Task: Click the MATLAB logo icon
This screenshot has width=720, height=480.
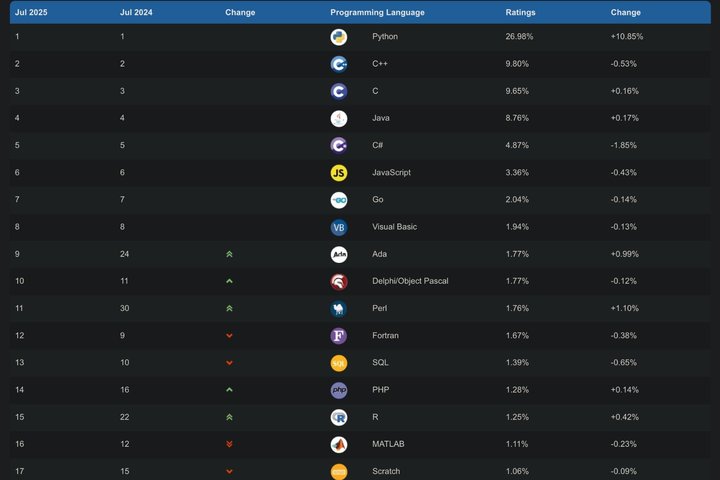Action: 339,444
